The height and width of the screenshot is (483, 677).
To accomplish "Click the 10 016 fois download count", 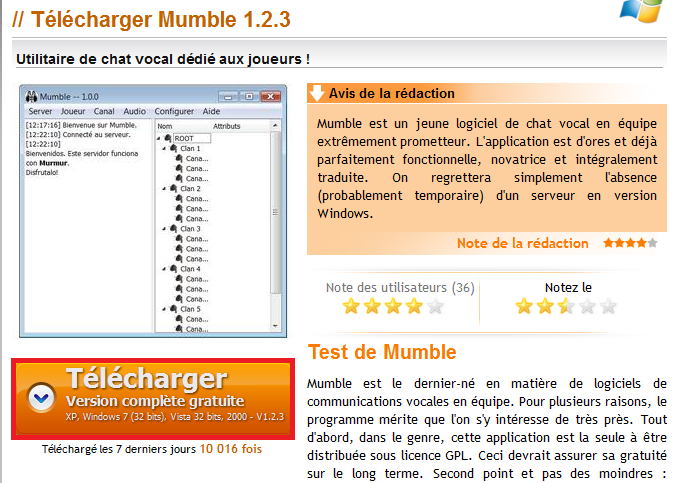I will pyautogui.click(x=231, y=449).
